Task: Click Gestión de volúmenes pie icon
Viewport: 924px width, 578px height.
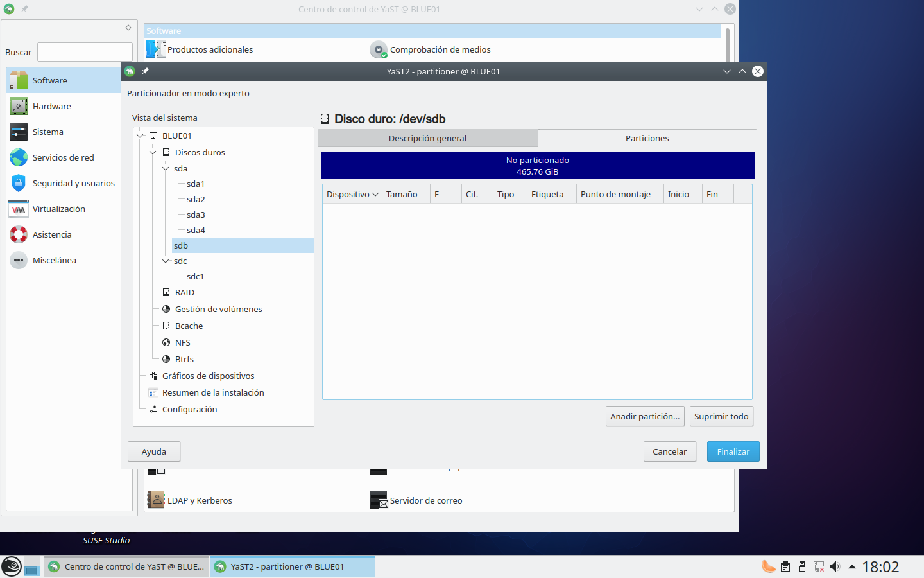Action: coord(166,309)
